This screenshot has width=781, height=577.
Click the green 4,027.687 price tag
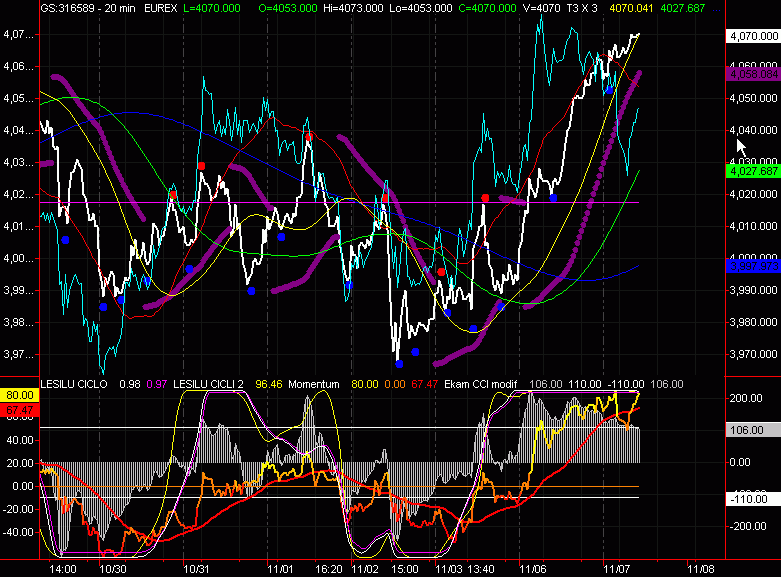tap(753, 171)
